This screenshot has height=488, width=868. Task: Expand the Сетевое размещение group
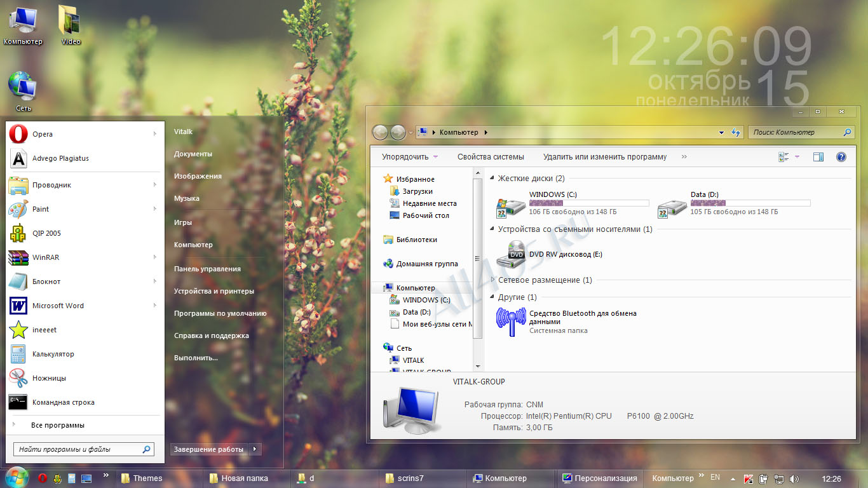point(493,280)
